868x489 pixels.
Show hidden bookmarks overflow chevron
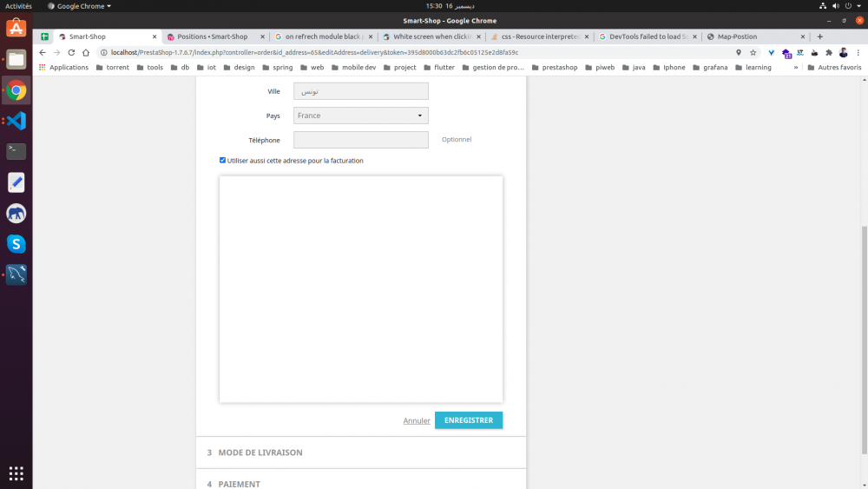[795, 68]
